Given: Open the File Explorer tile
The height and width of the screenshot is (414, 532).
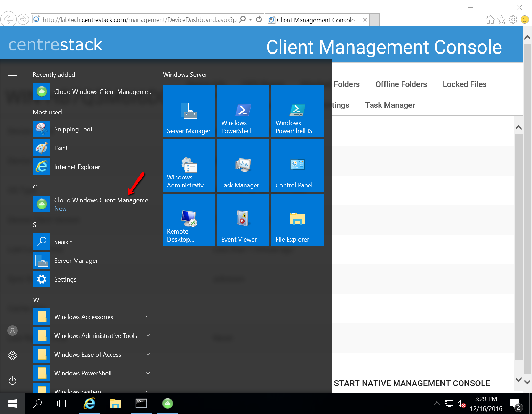Looking at the screenshot, I should tap(297, 220).
